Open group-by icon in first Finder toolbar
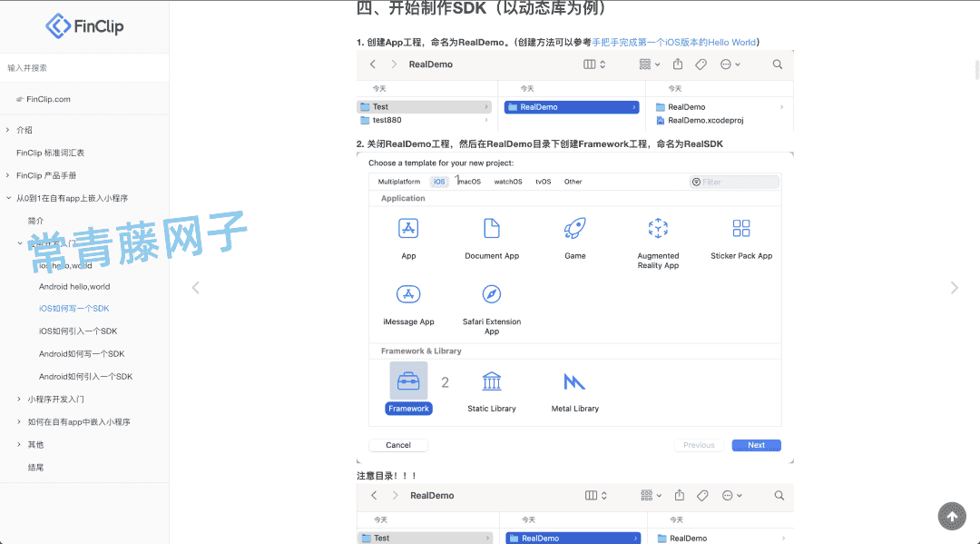This screenshot has width=980, height=544. tap(650, 64)
